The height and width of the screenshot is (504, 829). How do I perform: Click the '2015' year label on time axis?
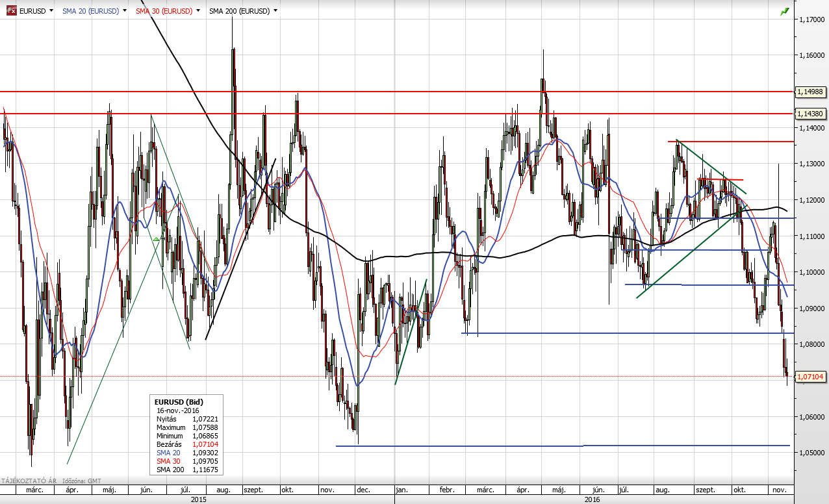point(199,500)
